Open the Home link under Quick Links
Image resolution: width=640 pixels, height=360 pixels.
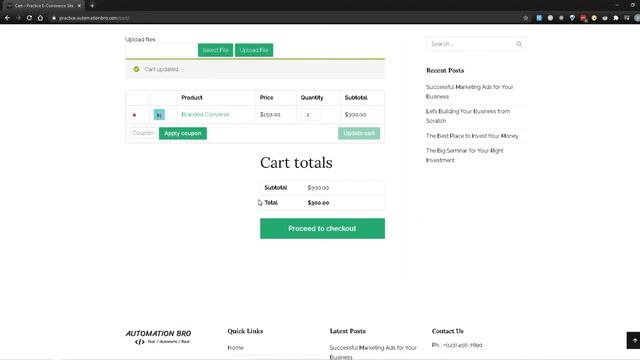[x=236, y=348]
